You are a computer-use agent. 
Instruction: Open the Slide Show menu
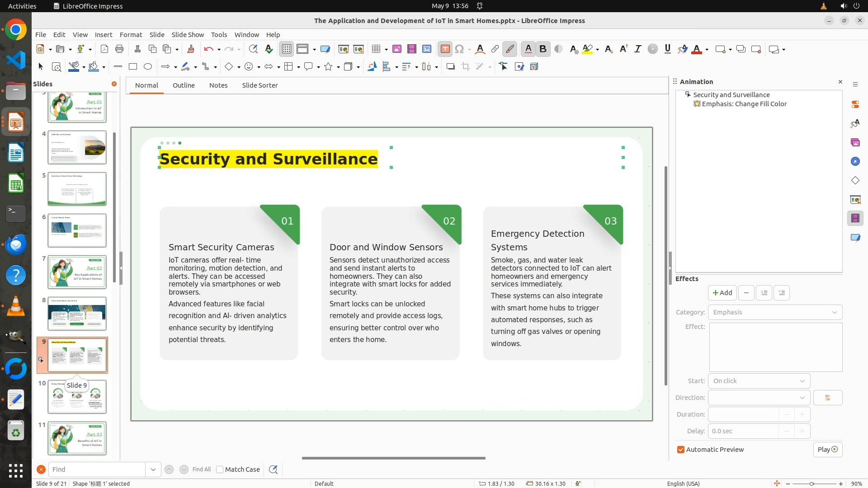coord(187,35)
